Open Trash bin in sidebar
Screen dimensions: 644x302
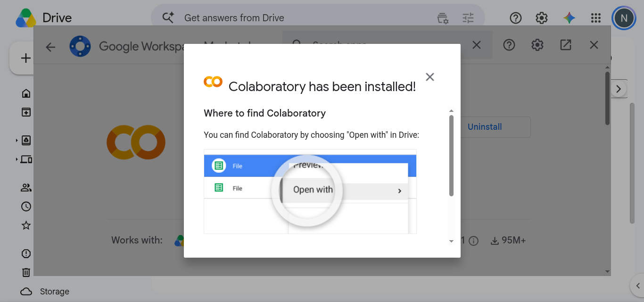[x=26, y=273]
